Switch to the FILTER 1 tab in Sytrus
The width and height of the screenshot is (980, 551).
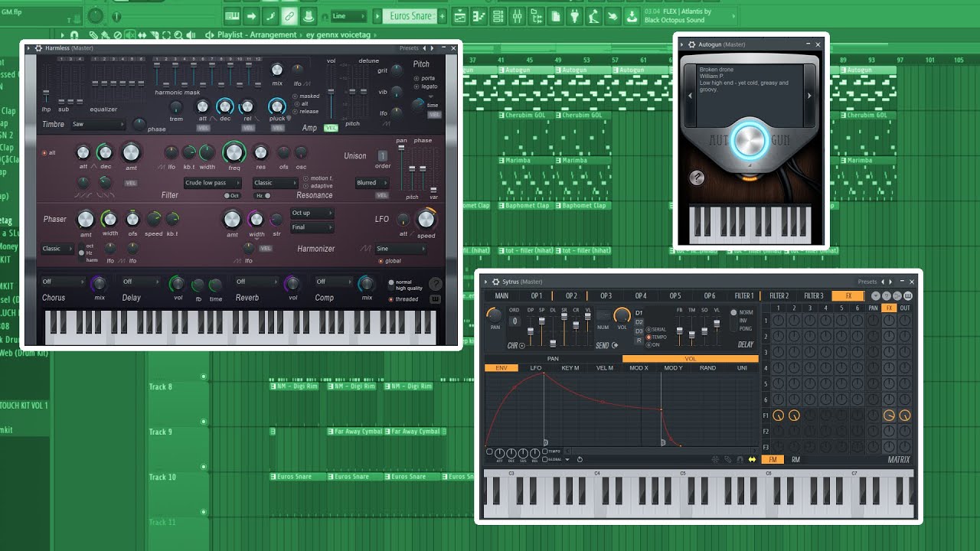[744, 295]
